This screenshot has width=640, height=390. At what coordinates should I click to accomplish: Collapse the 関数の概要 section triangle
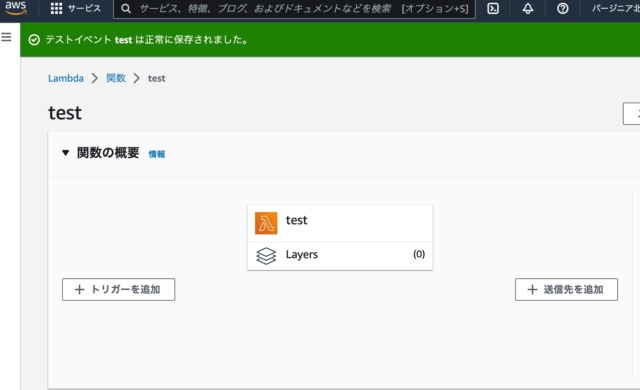click(65, 153)
